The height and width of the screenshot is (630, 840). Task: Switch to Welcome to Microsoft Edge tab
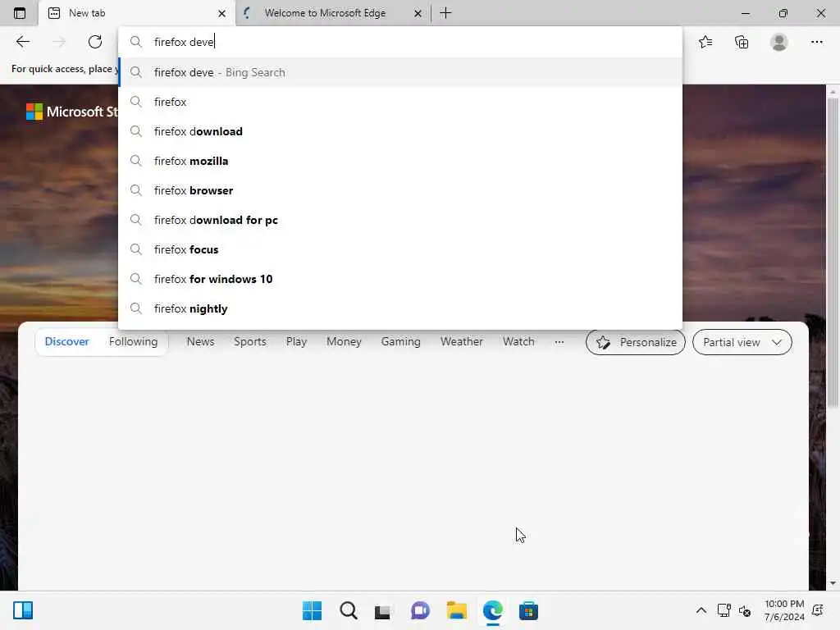(332, 13)
